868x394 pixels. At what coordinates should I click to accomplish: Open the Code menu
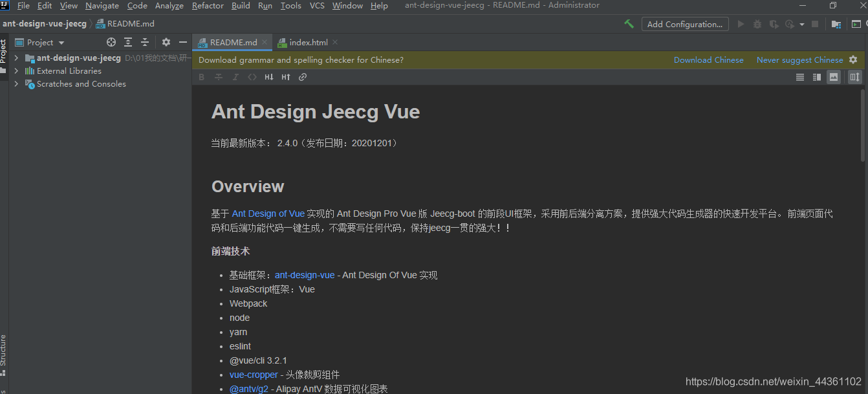click(137, 6)
